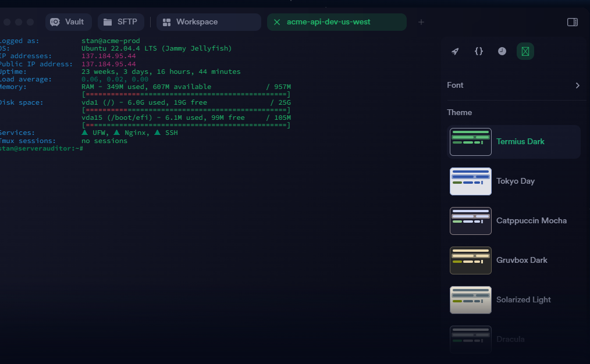Choose the Tokyo Day theme

pyautogui.click(x=514, y=181)
